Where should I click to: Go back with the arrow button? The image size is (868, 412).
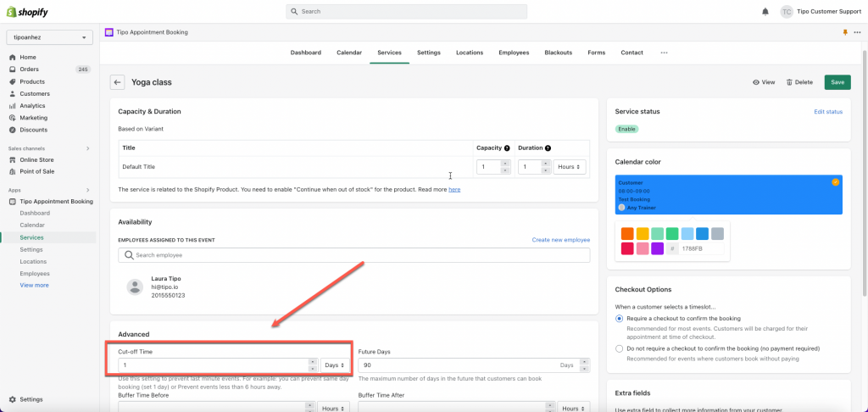click(x=117, y=82)
